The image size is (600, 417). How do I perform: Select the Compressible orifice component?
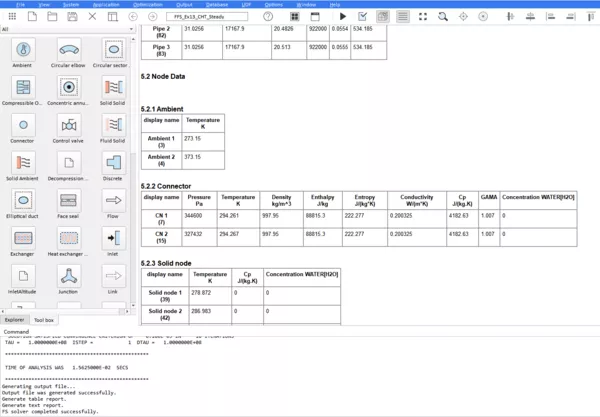(x=23, y=87)
